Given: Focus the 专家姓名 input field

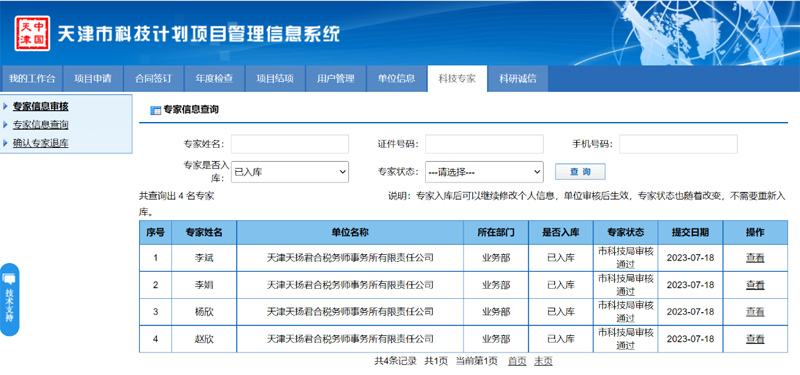Looking at the screenshot, I should [x=290, y=144].
